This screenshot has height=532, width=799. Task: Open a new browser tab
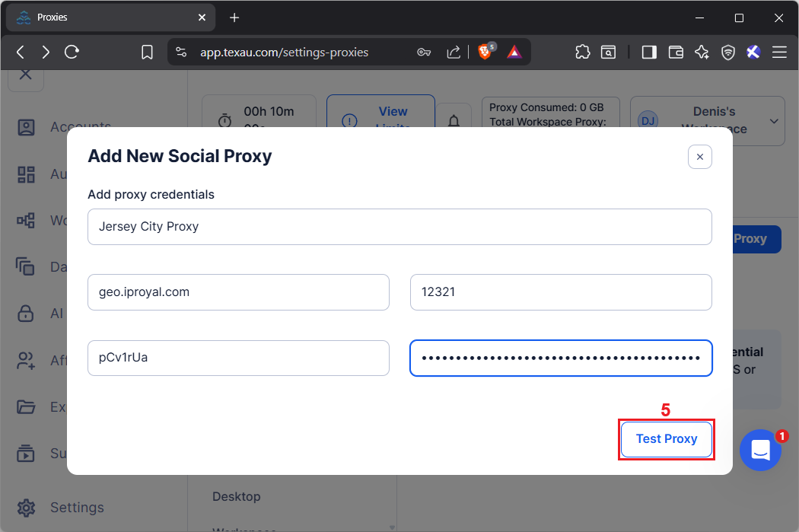point(234,18)
